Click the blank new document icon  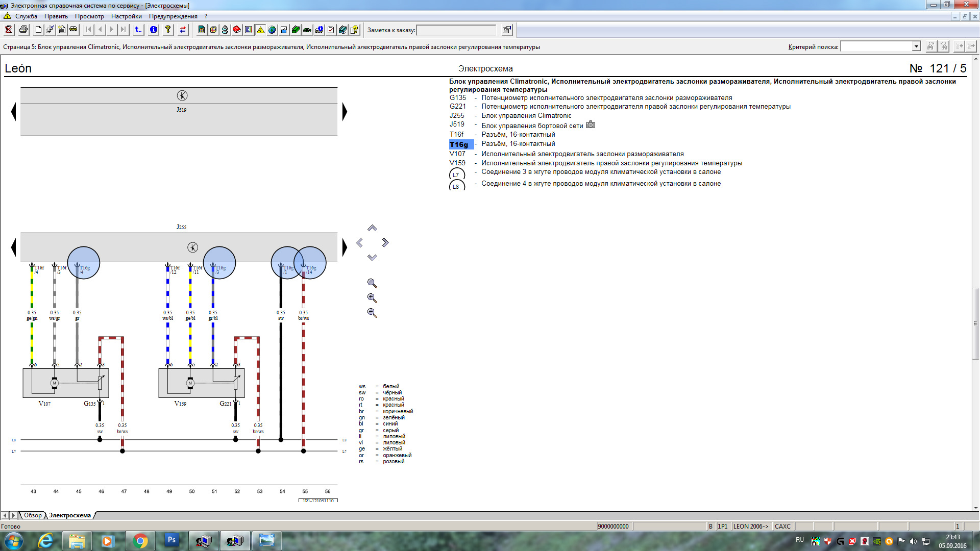point(38,30)
